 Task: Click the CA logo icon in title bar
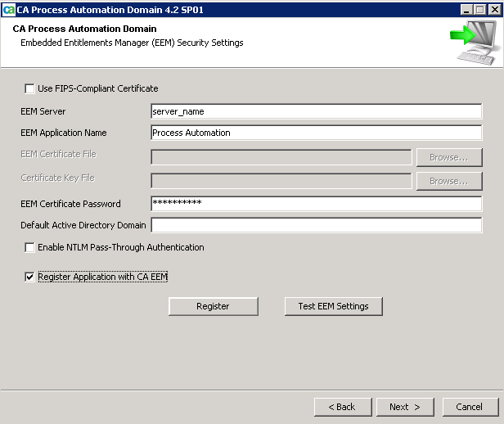[x=9, y=8]
